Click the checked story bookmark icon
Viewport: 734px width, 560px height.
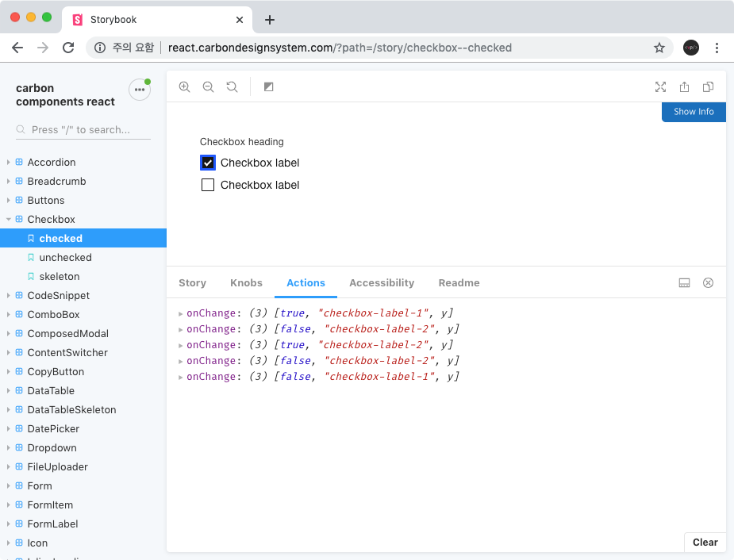point(31,239)
